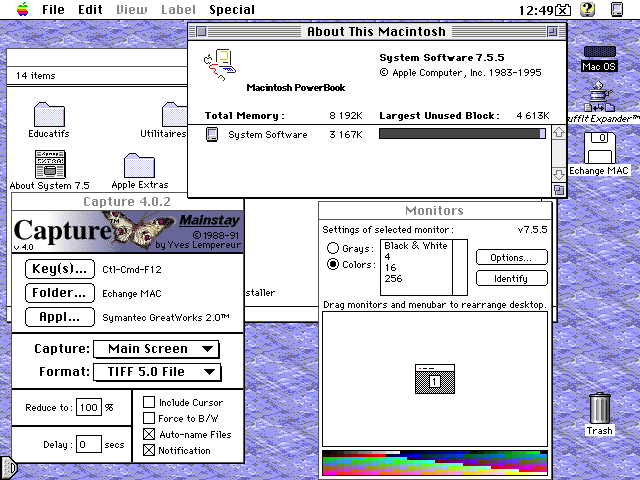Click the Folder... button
The width and height of the screenshot is (640, 480).
pyautogui.click(x=60, y=293)
